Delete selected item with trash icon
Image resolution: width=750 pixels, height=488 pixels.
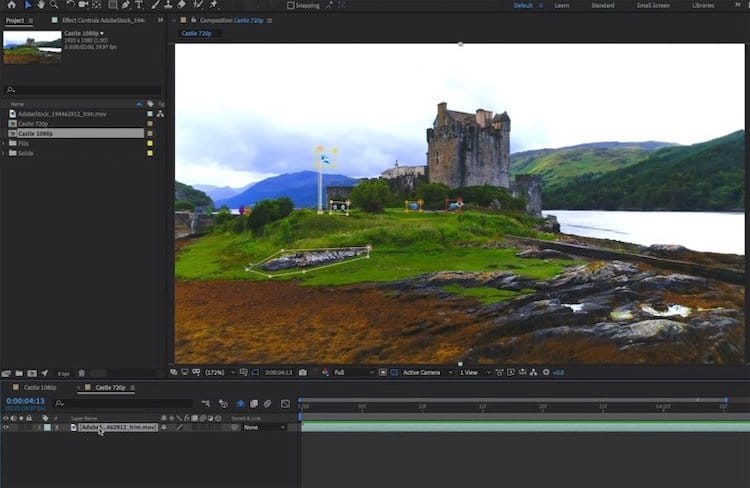81,373
